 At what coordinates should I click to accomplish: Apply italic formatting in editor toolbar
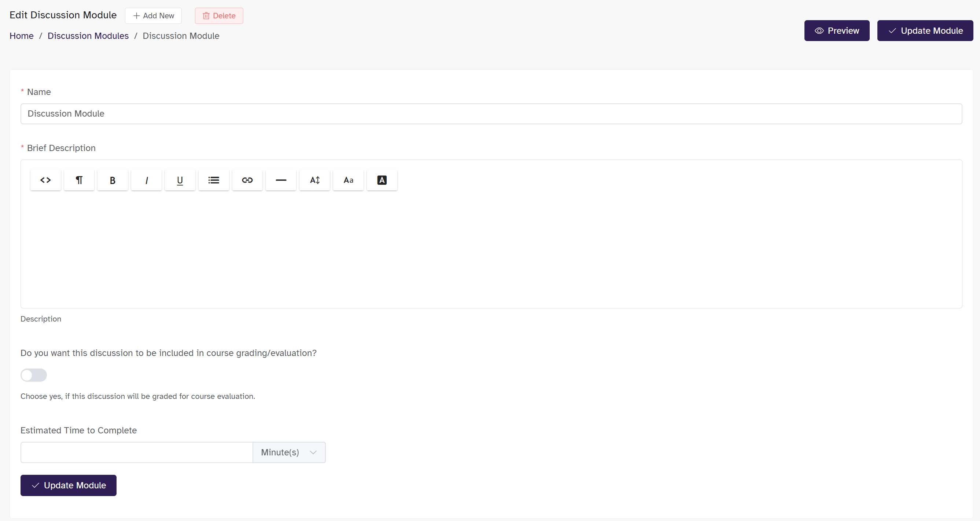click(x=147, y=180)
